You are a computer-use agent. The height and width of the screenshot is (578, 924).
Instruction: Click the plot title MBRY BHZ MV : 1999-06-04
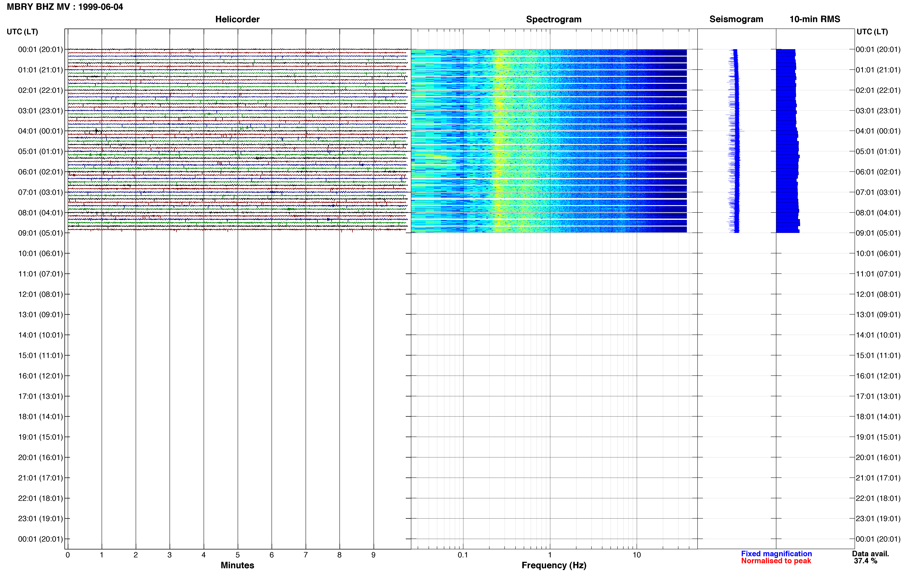[x=65, y=7]
